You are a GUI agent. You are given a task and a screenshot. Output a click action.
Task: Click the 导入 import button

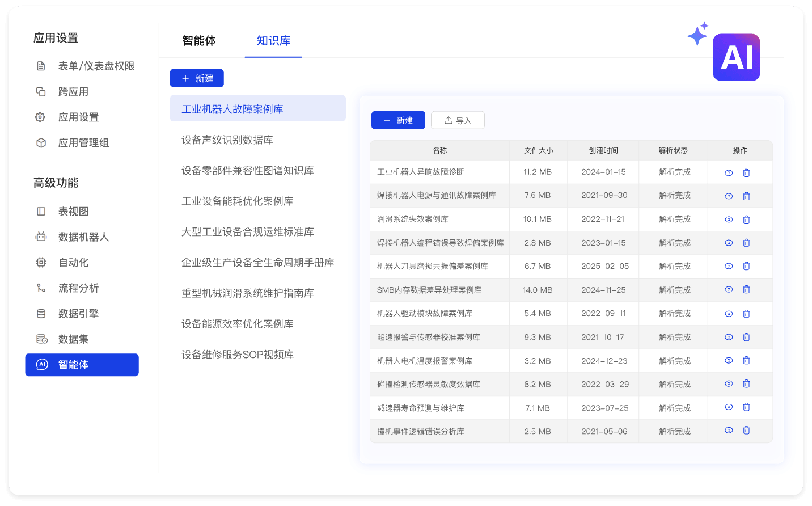pyautogui.click(x=458, y=120)
